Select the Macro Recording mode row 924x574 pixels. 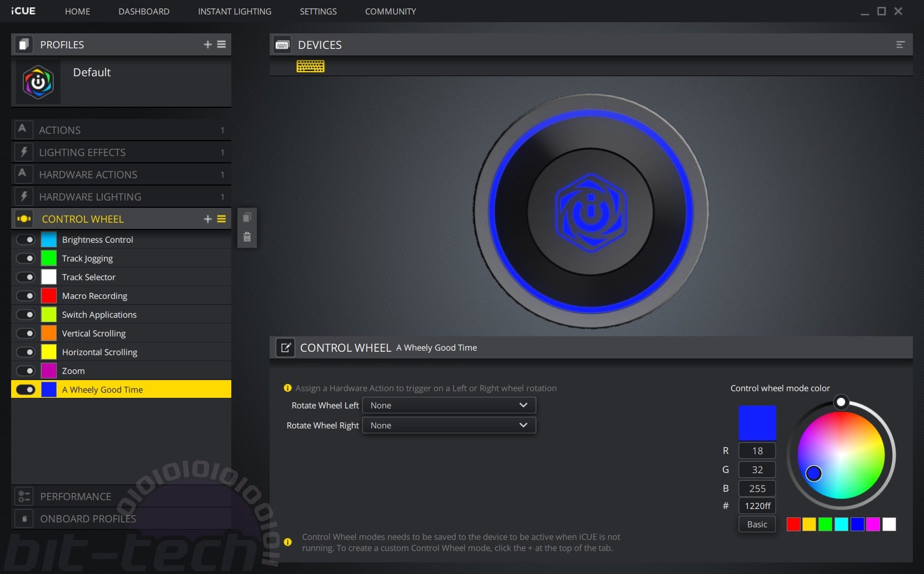point(121,296)
